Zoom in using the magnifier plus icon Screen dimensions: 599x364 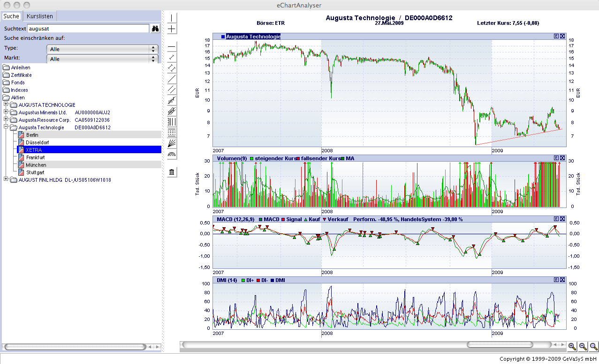572,347
